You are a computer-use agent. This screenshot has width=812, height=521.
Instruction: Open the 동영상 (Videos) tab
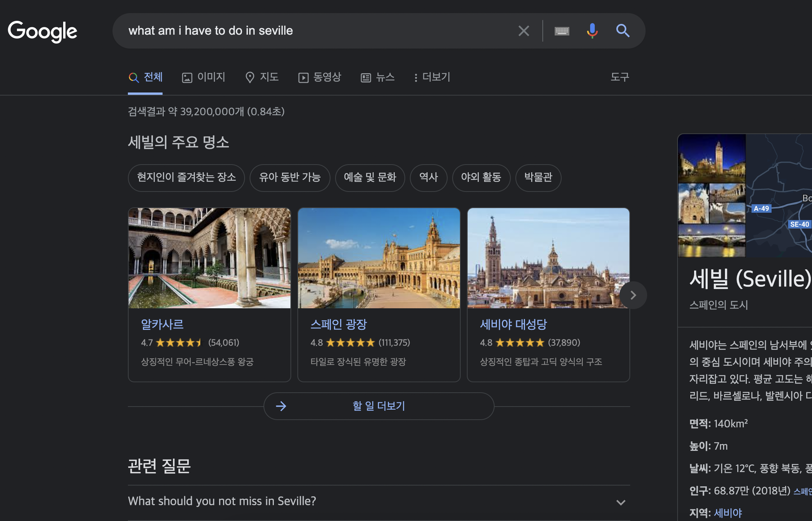point(320,77)
